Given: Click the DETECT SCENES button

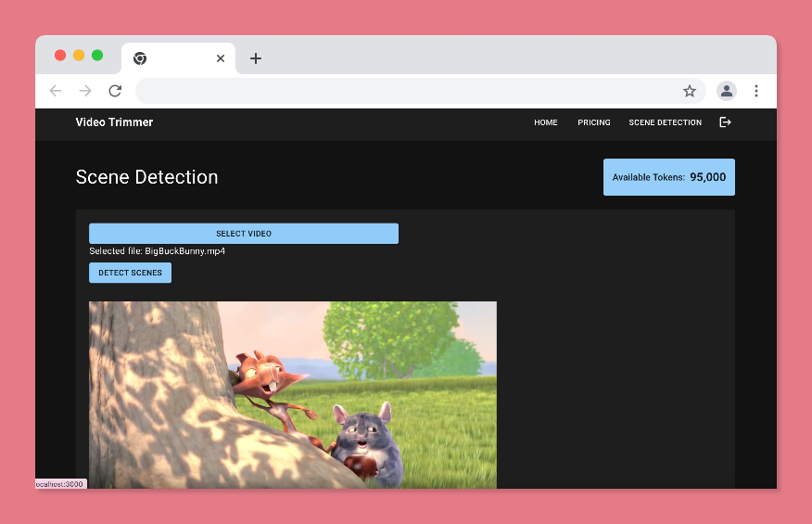Looking at the screenshot, I should tap(130, 273).
